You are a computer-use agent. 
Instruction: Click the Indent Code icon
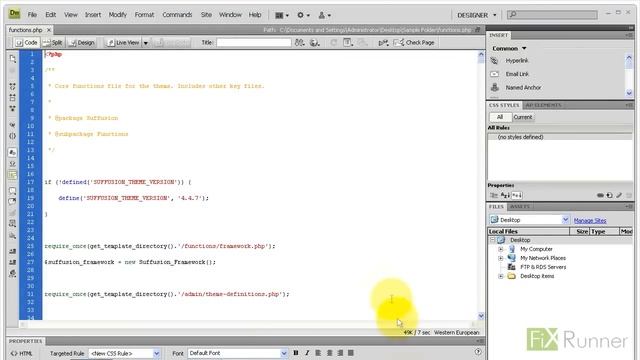click(x=12, y=251)
